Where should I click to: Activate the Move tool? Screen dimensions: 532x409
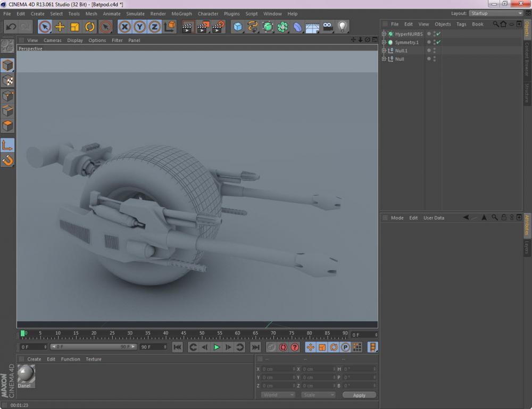point(60,27)
